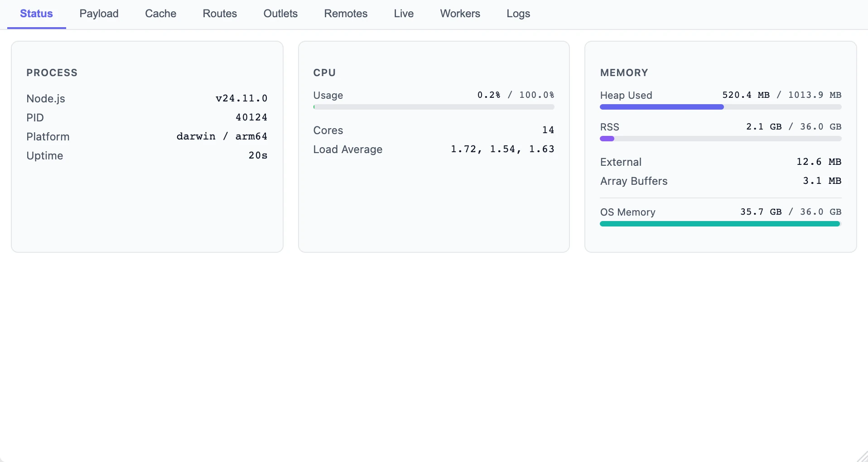The image size is (868, 462).
Task: Click the Heap Used progress bar
Action: coord(720,107)
